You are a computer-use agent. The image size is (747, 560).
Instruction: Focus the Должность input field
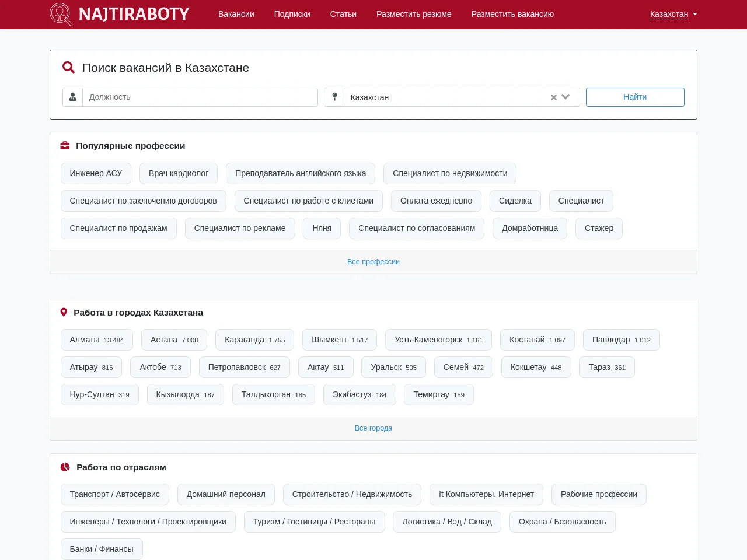[200, 97]
